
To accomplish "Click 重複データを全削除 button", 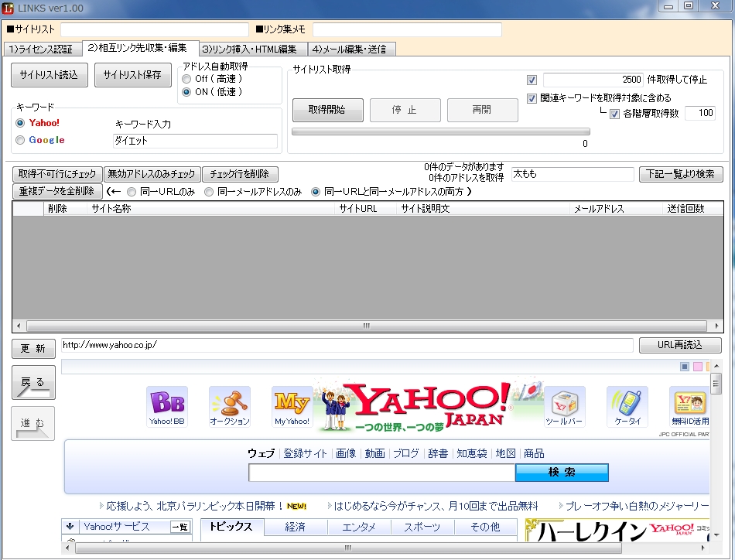I will pos(57,191).
